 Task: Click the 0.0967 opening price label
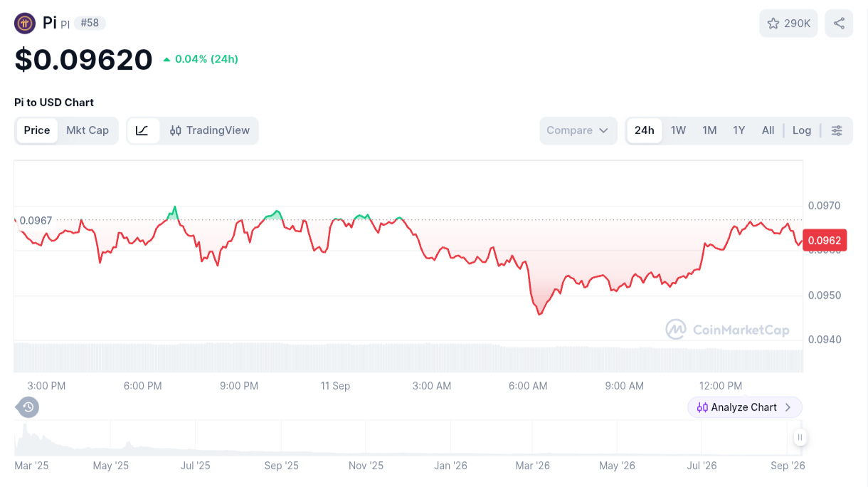[x=36, y=221]
